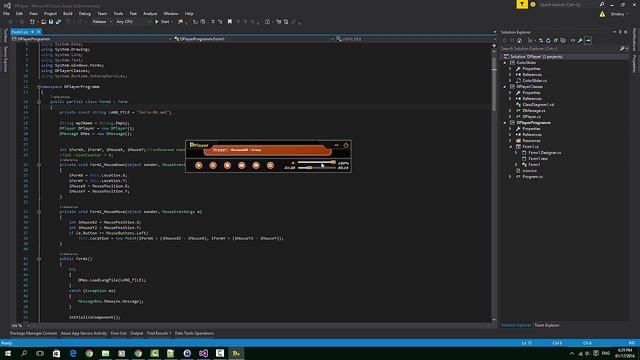Click the previous track button in DPlayer
This screenshot has height=360, width=640.
242,165
